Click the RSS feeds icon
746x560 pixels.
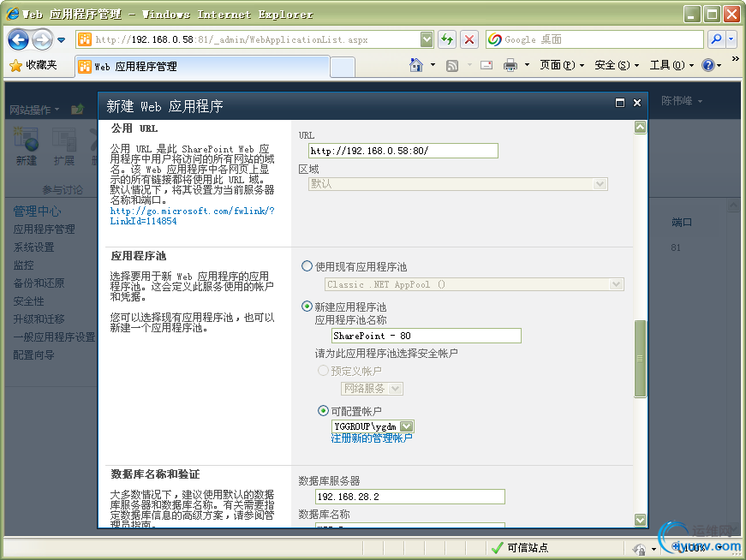[x=452, y=66]
